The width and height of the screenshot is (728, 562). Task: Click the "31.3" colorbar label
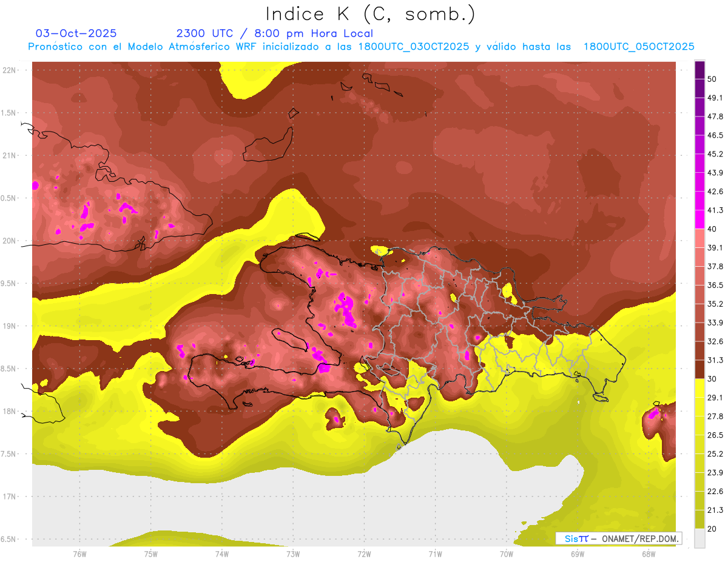pos(715,360)
